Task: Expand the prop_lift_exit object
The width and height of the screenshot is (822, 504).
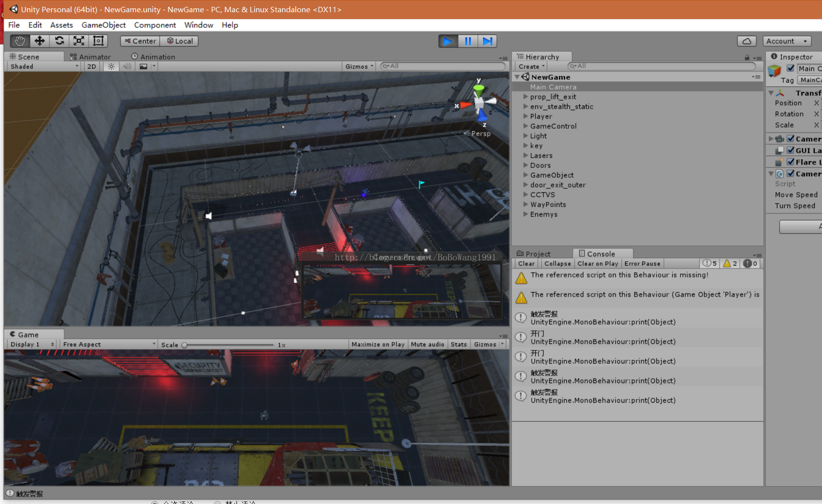Action: (526, 97)
